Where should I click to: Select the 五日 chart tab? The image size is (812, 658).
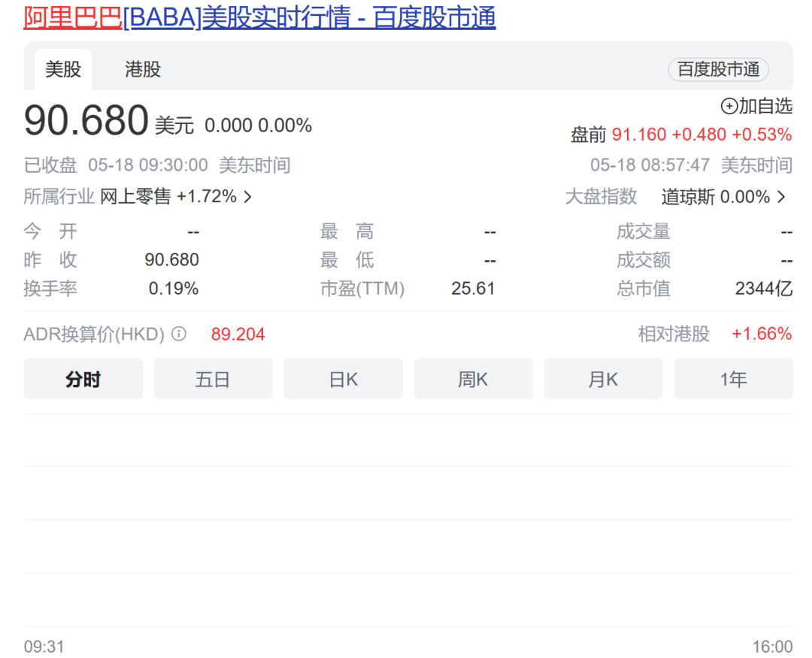coord(213,379)
